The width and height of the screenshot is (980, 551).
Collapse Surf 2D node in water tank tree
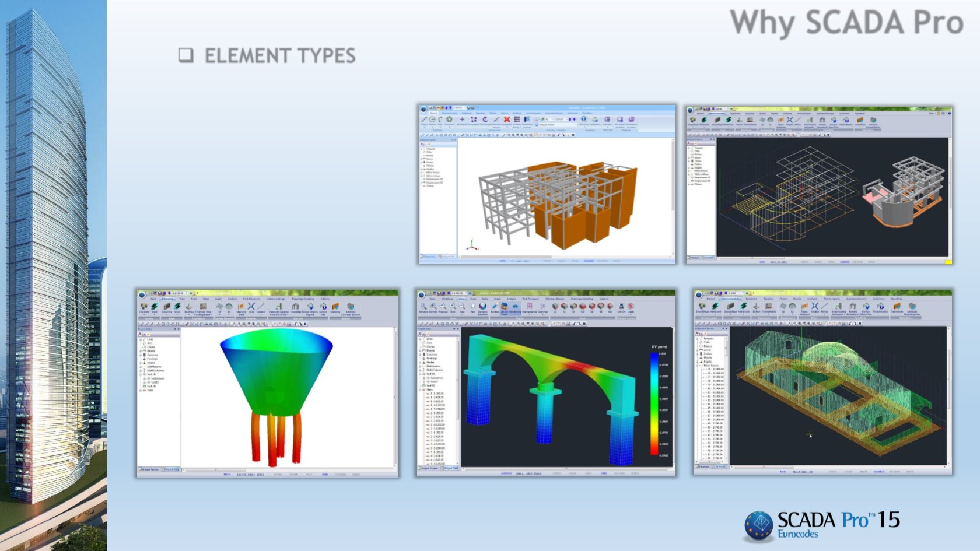(141, 374)
